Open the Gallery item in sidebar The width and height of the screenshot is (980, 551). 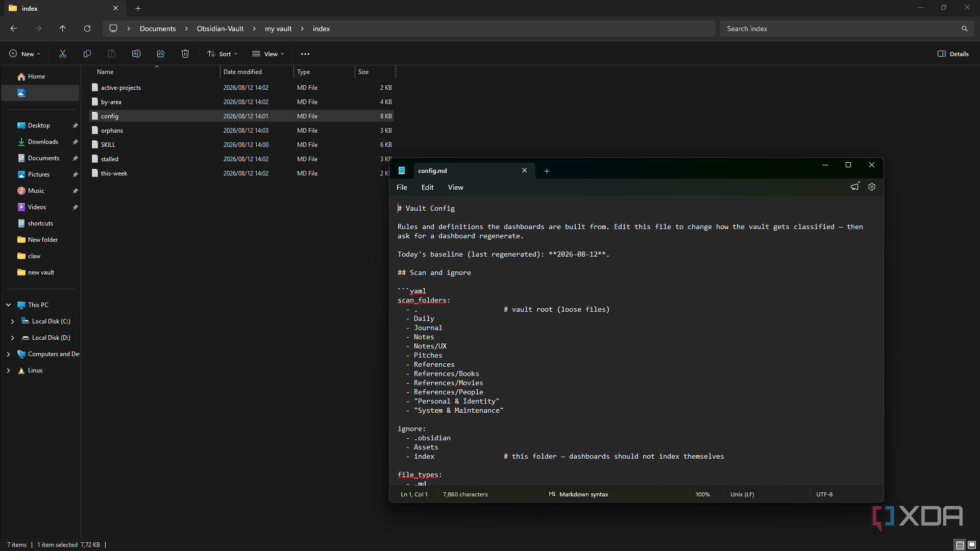[40, 93]
